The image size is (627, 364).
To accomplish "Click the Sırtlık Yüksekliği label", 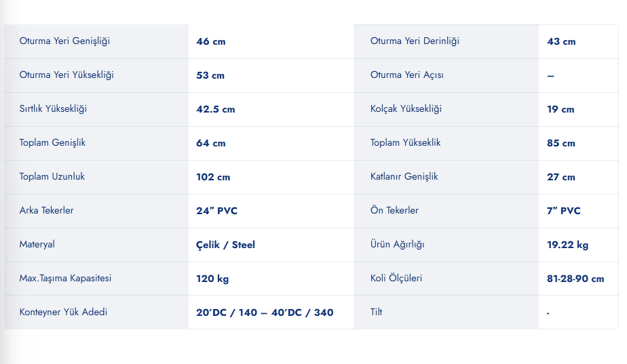I will pos(53,109).
